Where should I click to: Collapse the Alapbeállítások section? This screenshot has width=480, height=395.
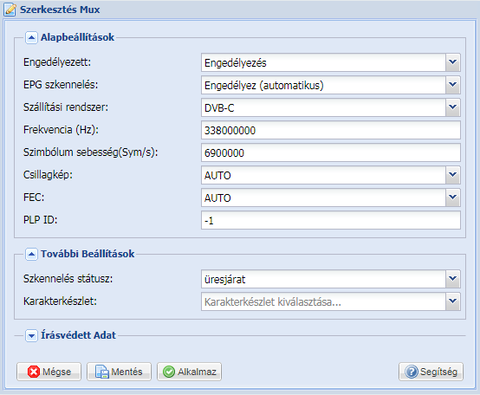[31, 38]
